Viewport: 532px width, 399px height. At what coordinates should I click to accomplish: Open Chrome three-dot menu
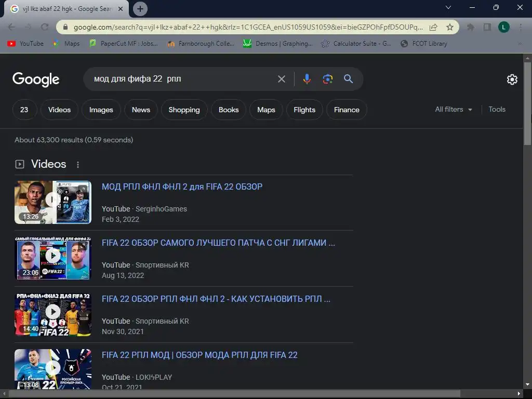pos(521,27)
